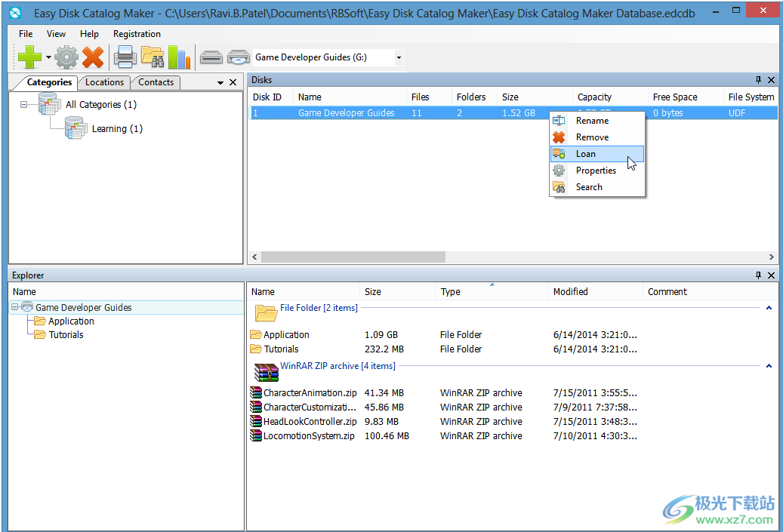Pin the Explorer panel
783x532 pixels.
tap(759, 275)
